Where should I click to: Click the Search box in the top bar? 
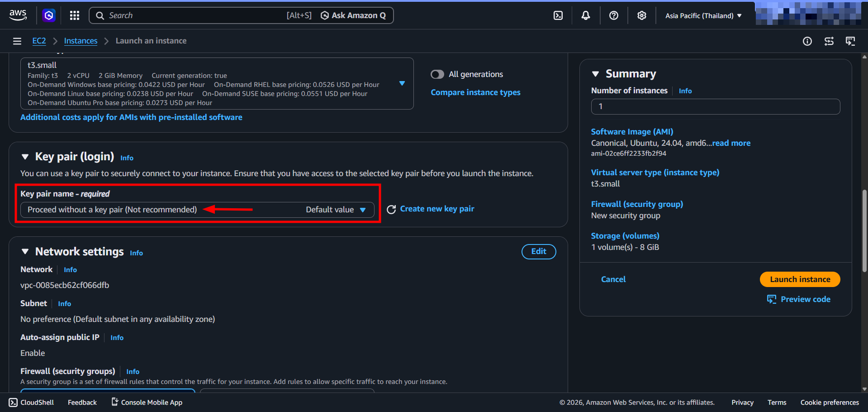tap(199, 15)
